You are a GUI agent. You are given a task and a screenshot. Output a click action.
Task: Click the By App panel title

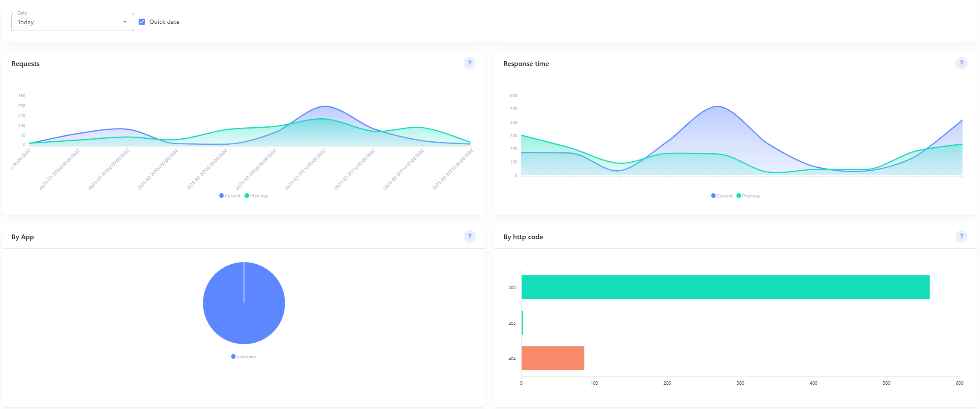coord(23,237)
